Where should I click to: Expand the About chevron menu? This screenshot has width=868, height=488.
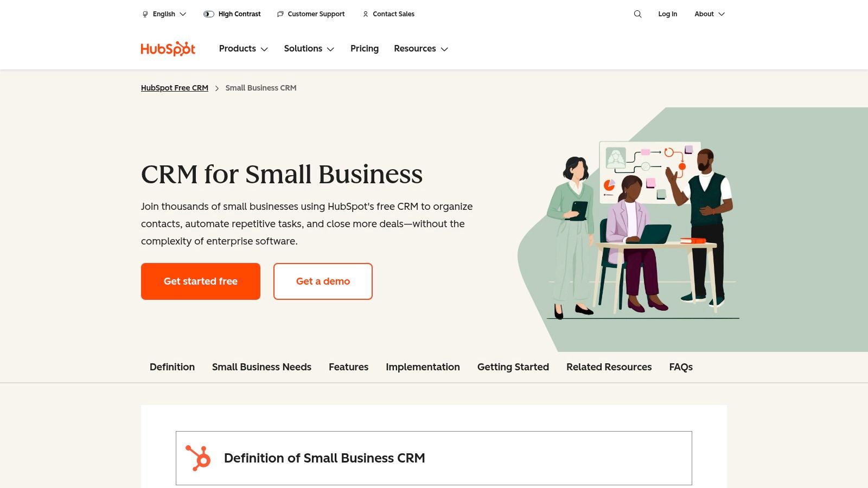[709, 14]
